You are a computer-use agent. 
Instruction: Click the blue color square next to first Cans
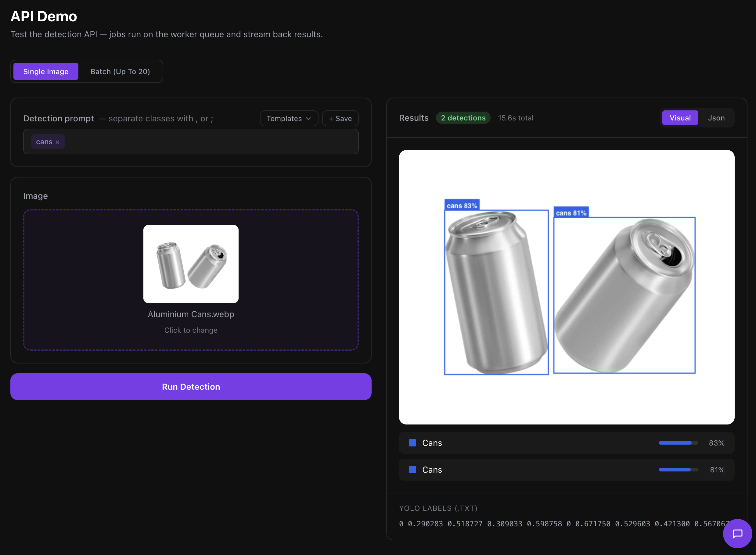coord(412,443)
